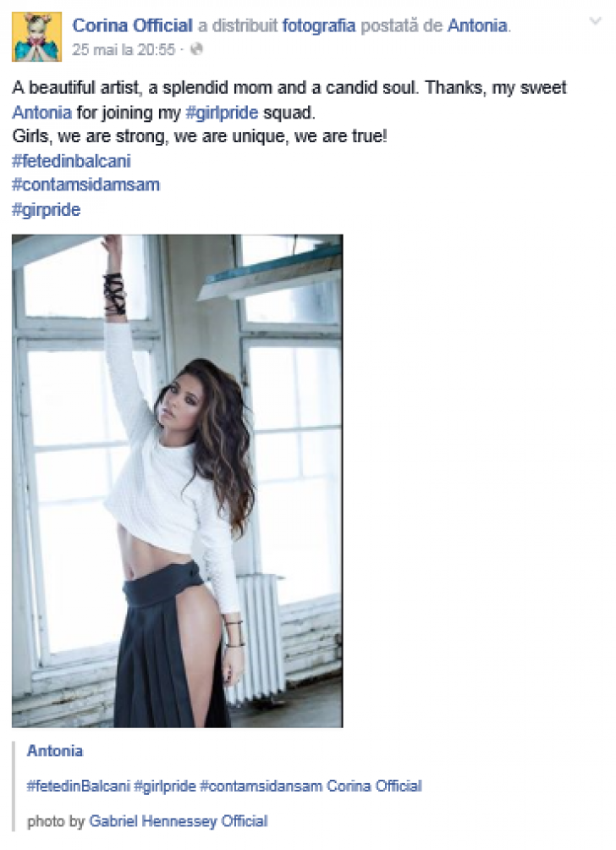Visit Antonia's page from post header
The width and height of the screenshot is (616, 850).
(477, 25)
